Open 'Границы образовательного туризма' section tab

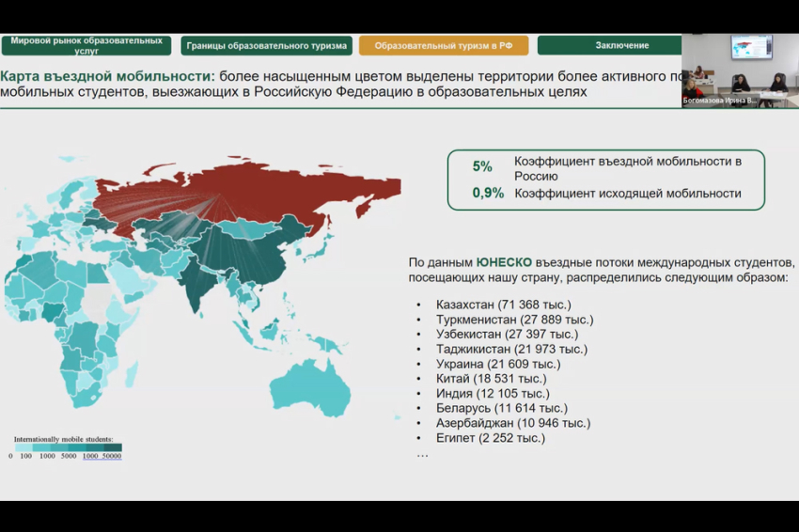coord(267,45)
